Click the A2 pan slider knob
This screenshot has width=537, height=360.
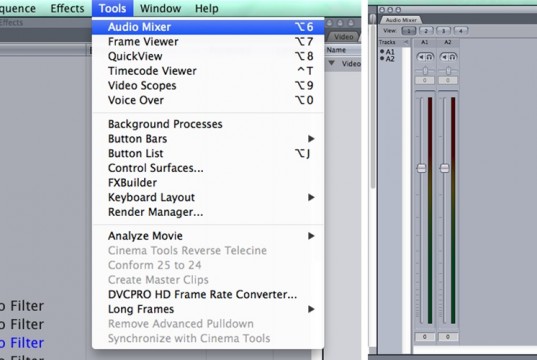(448, 71)
